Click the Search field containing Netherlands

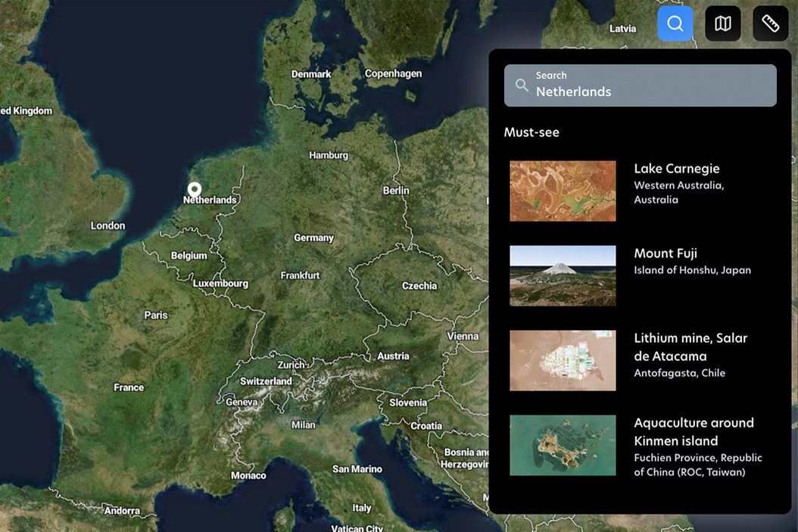click(641, 86)
